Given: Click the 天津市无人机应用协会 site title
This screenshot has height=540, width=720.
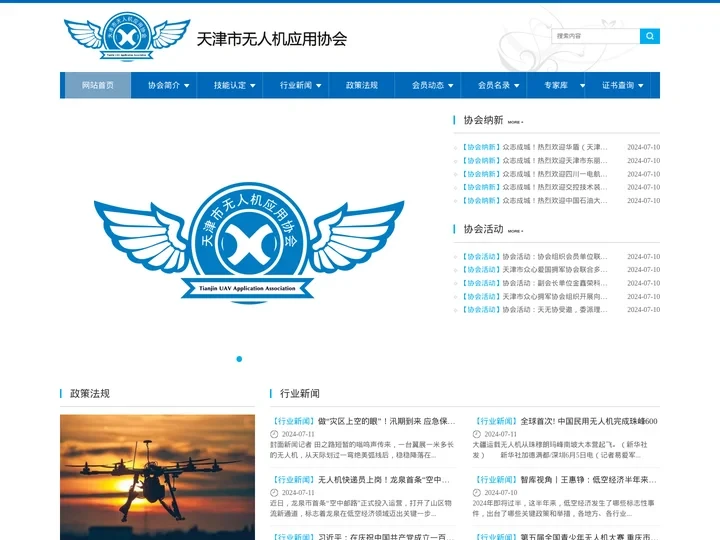Looking at the screenshot, I should (272, 39).
